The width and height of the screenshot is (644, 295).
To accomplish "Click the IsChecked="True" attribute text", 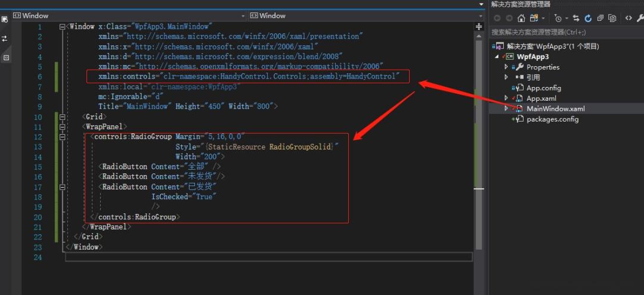I will (x=184, y=197).
